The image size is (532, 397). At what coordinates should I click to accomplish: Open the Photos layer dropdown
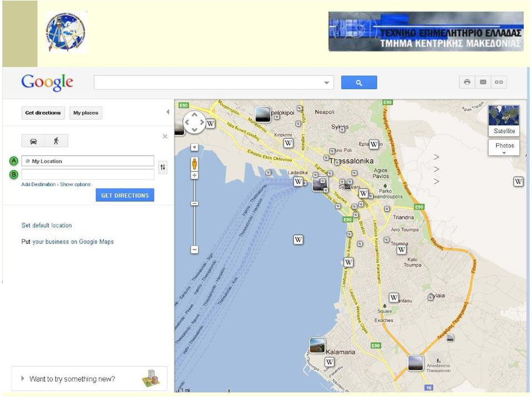(504, 147)
